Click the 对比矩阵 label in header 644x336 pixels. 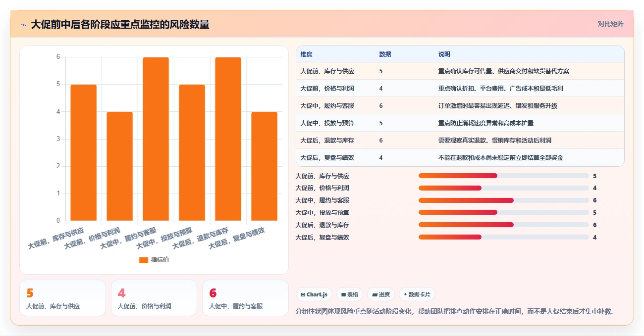[x=610, y=24]
